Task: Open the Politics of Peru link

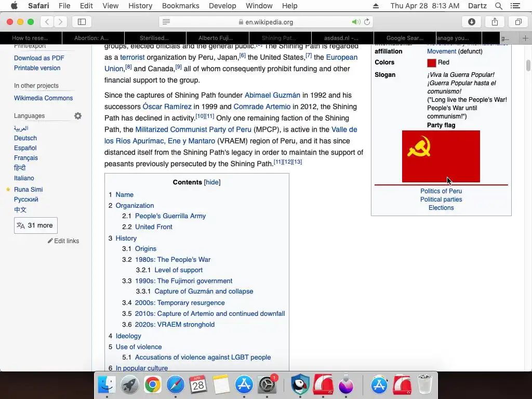Action: click(441, 191)
